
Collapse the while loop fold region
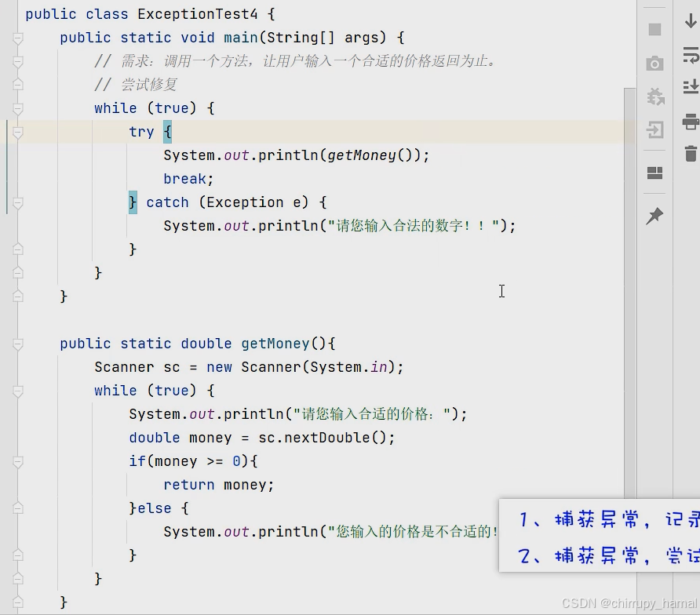(18, 107)
